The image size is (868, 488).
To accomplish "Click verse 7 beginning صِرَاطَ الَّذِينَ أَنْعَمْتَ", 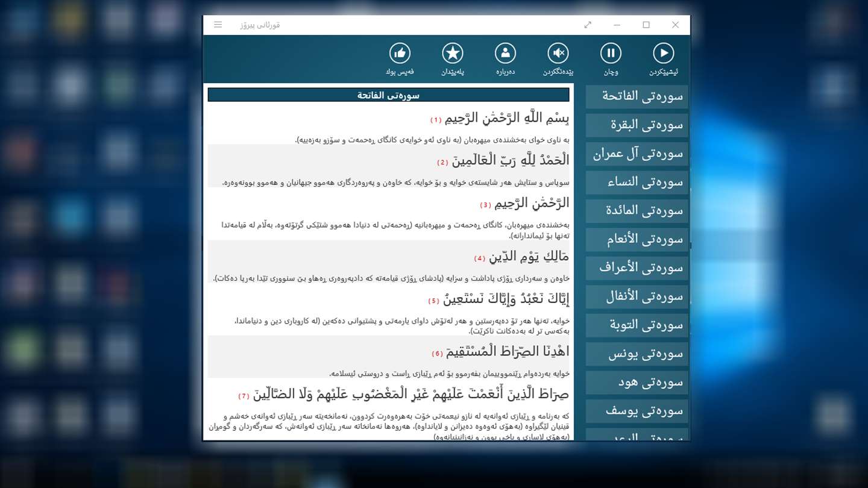I will click(412, 394).
